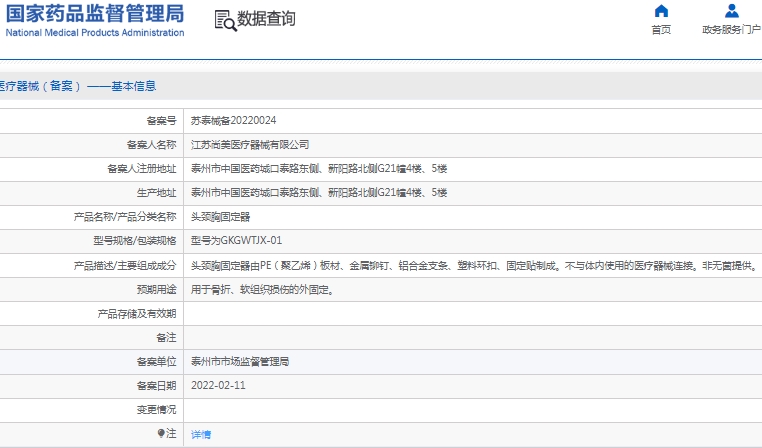Click the product description text for 产品描述
762x448 pixels.
(x=474, y=266)
